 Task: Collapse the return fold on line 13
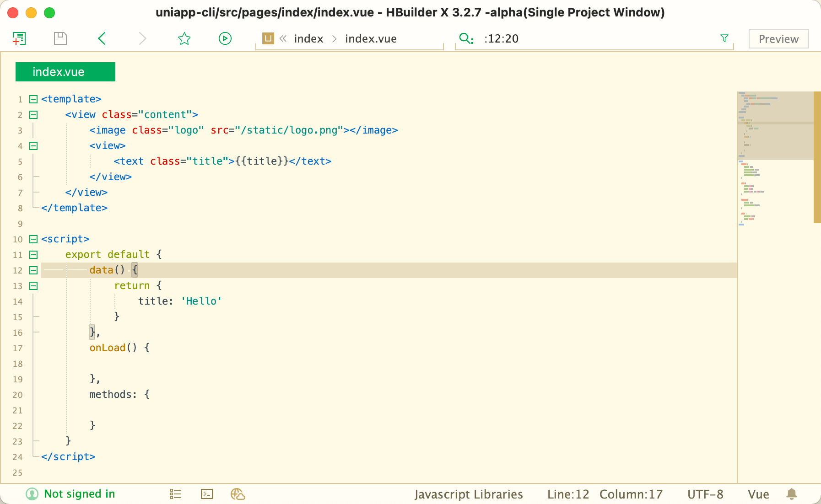click(33, 286)
